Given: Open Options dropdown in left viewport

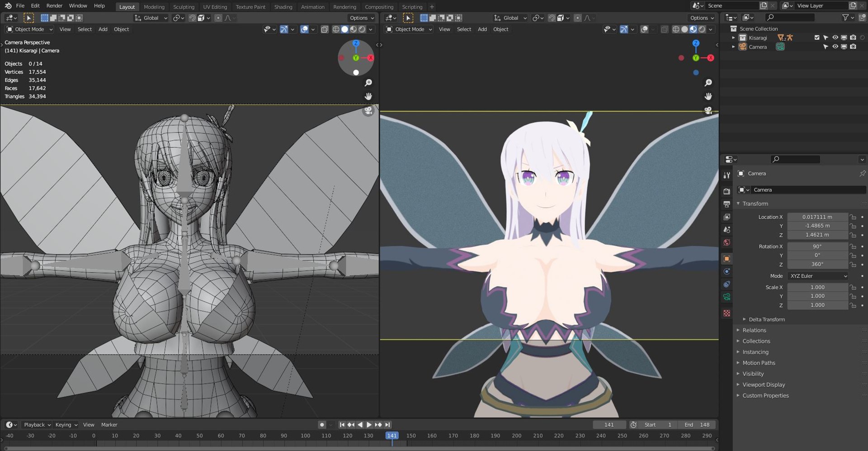Looking at the screenshot, I should [362, 18].
